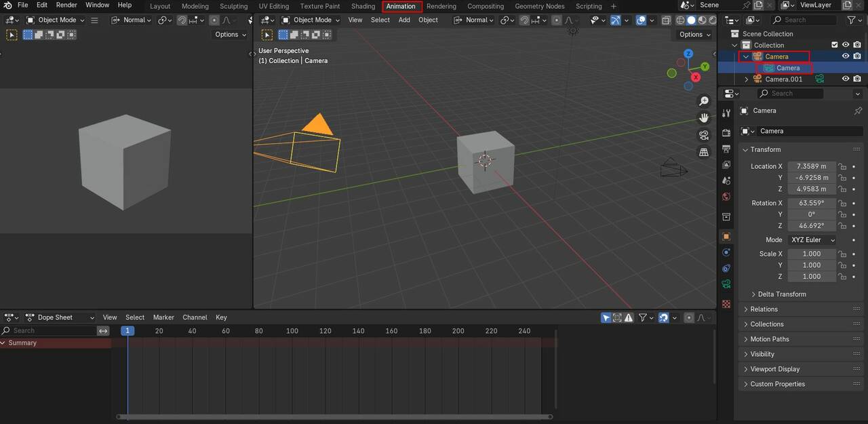Expand the Relations panel
This screenshot has height=424, width=868.
point(764,309)
